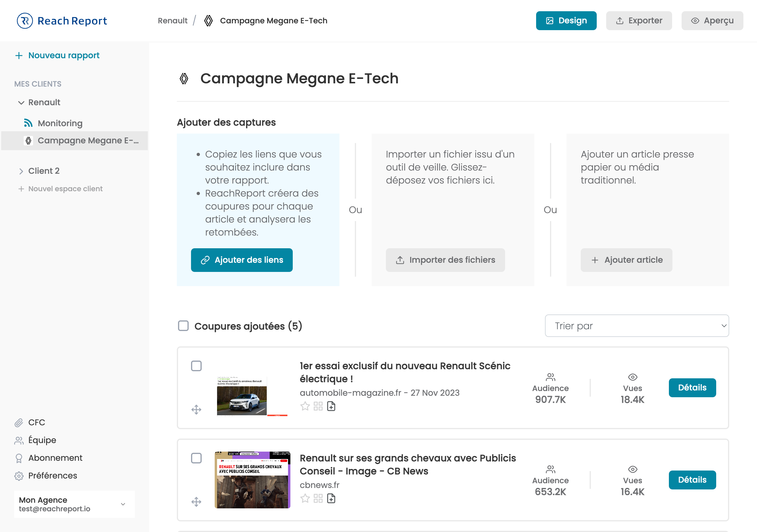Click the Équipe people icon

tap(19, 440)
